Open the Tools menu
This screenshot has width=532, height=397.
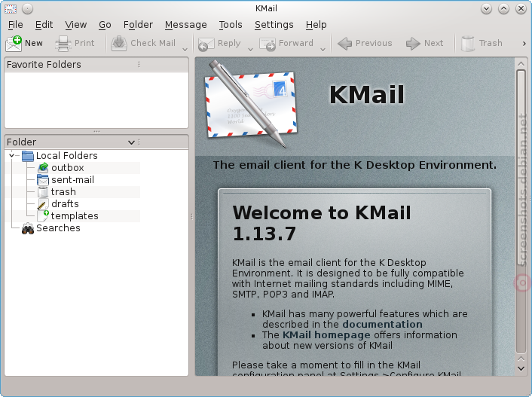pos(231,25)
